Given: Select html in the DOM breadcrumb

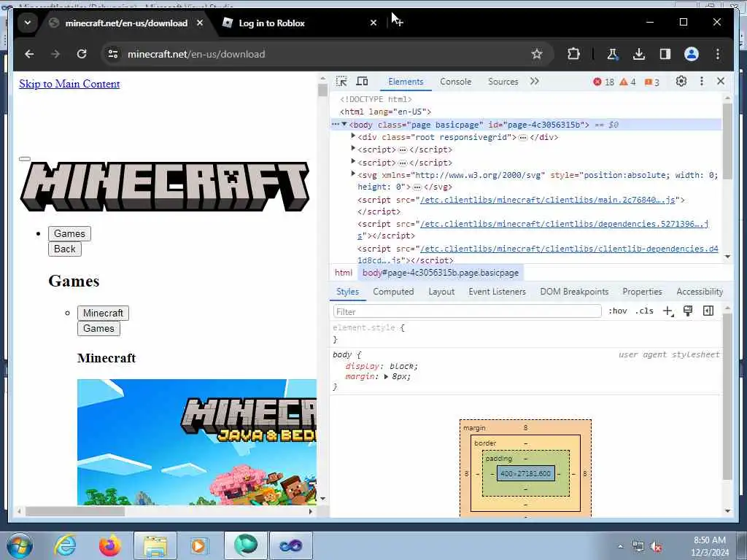Looking at the screenshot, I should coord(344,273).
